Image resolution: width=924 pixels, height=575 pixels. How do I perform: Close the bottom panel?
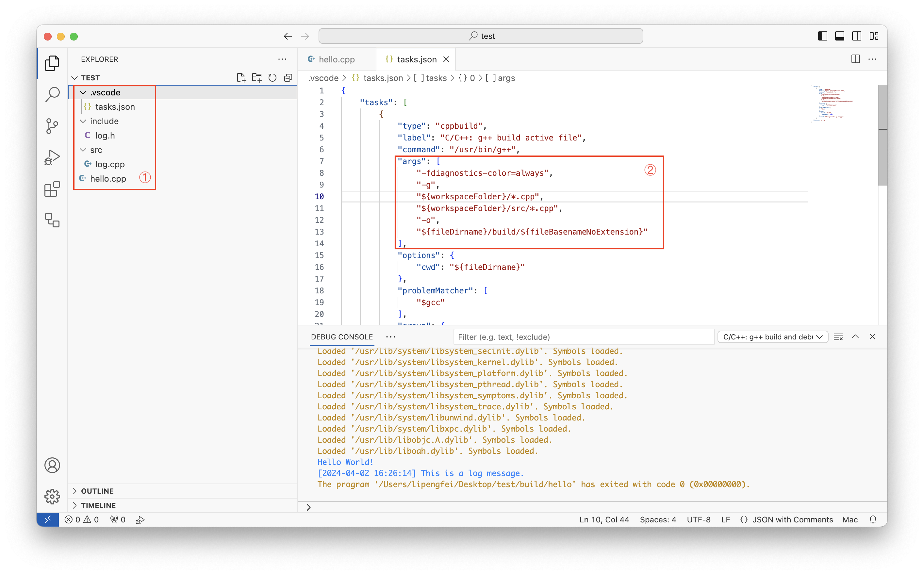pyautogui.click(x=872, y=337)
